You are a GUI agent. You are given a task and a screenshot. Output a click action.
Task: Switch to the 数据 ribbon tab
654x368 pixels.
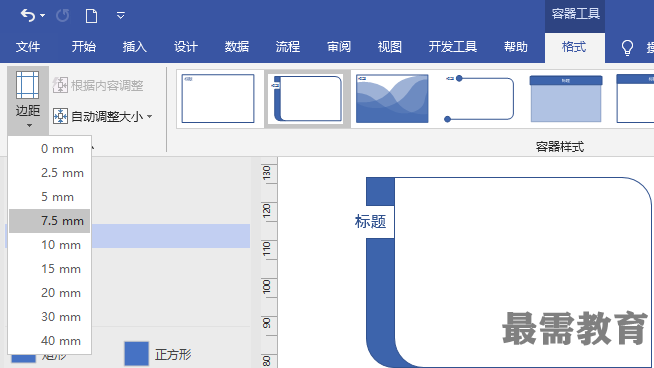click(x=237, y=47)
